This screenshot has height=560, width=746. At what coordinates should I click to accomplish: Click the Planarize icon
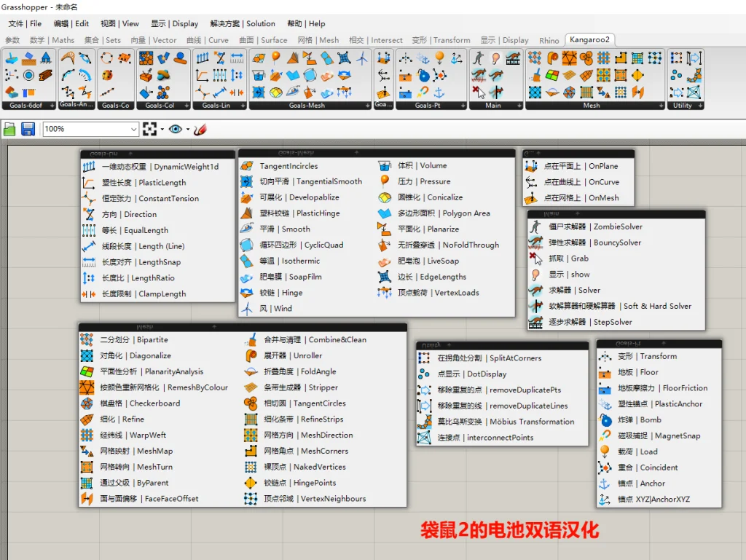point(385,229)
